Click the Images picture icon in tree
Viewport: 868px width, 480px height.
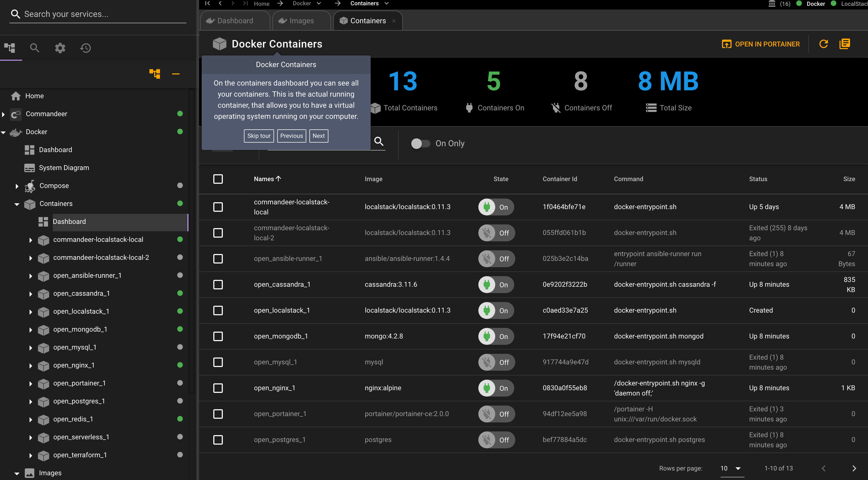[30, 473]
